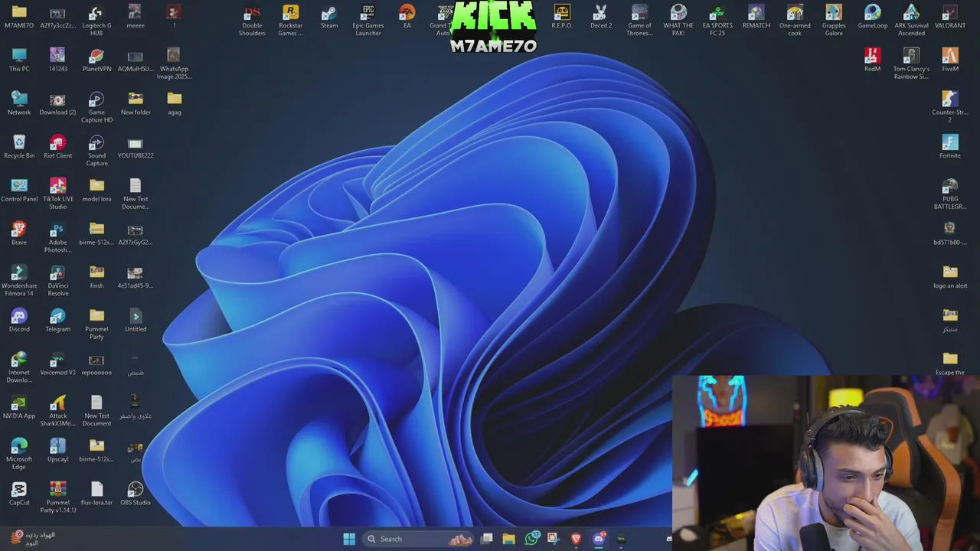Launch DaVinci Resolve shortcut

pyautogui.click(x=57, y=282)
